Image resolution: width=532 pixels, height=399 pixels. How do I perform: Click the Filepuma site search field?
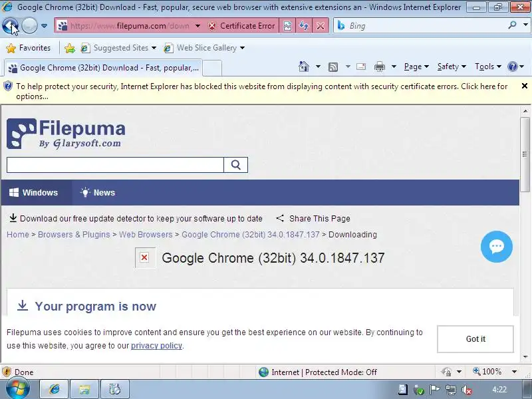pyautogui.click(x=115, y=165)
